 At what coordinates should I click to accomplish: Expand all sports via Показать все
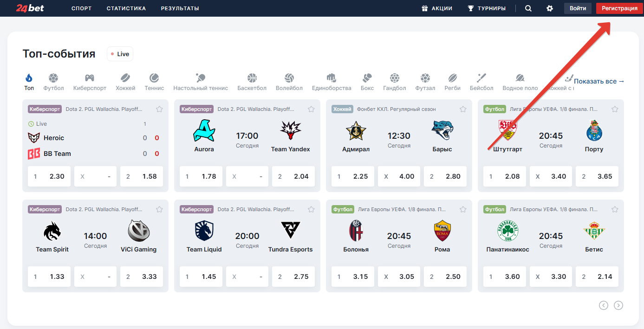(599, 81)
